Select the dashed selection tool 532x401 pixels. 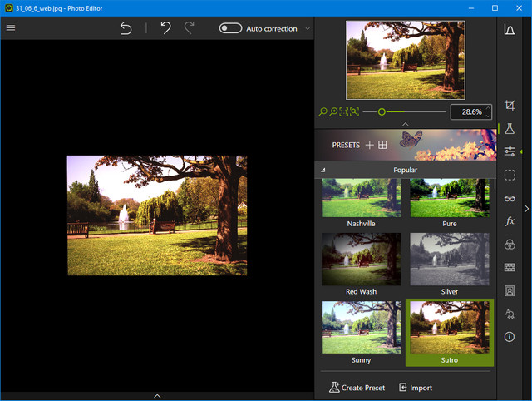(x=510, y=175)
